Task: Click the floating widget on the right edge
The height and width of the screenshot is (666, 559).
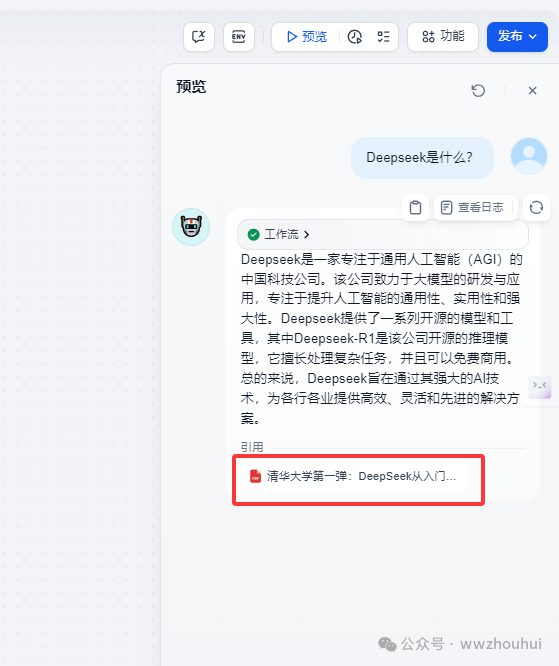Action: 539,387
